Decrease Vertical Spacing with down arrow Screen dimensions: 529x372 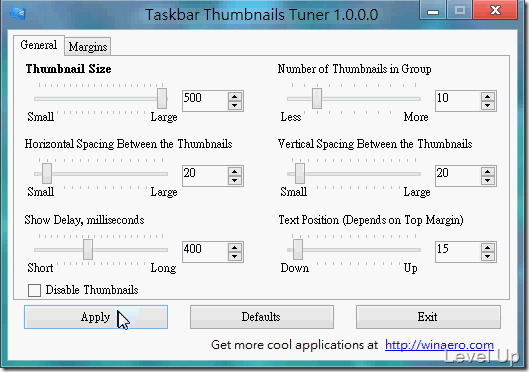[488, 180]
